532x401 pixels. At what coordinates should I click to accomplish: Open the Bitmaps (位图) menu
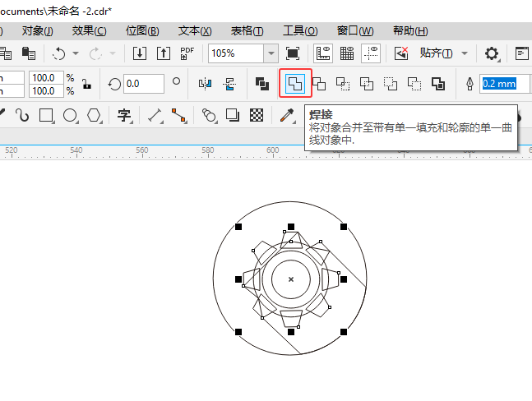coord(142,31)
